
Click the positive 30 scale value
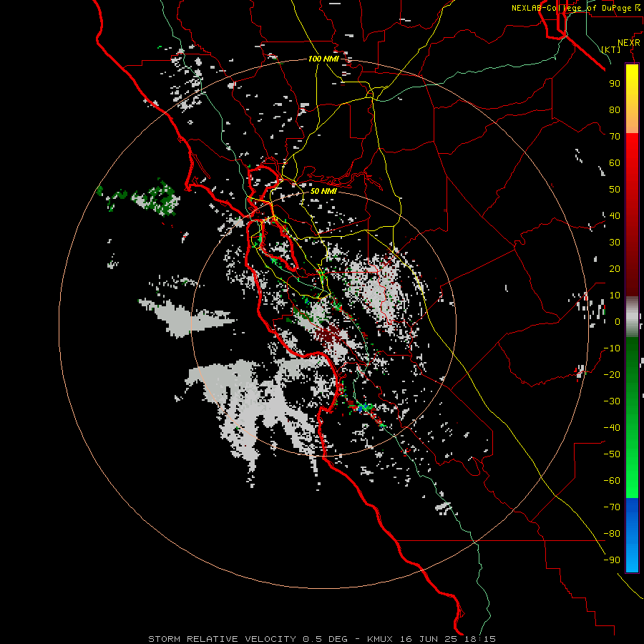615,243
